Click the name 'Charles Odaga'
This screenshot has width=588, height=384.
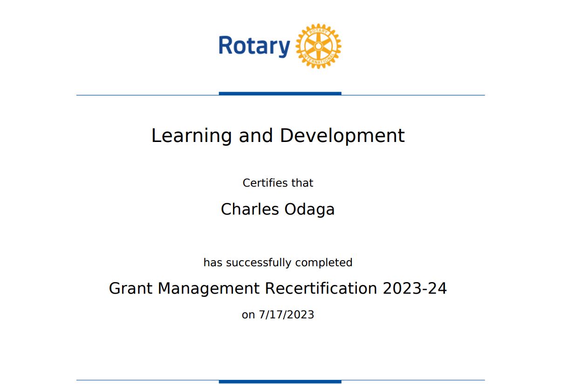[278, 209]
